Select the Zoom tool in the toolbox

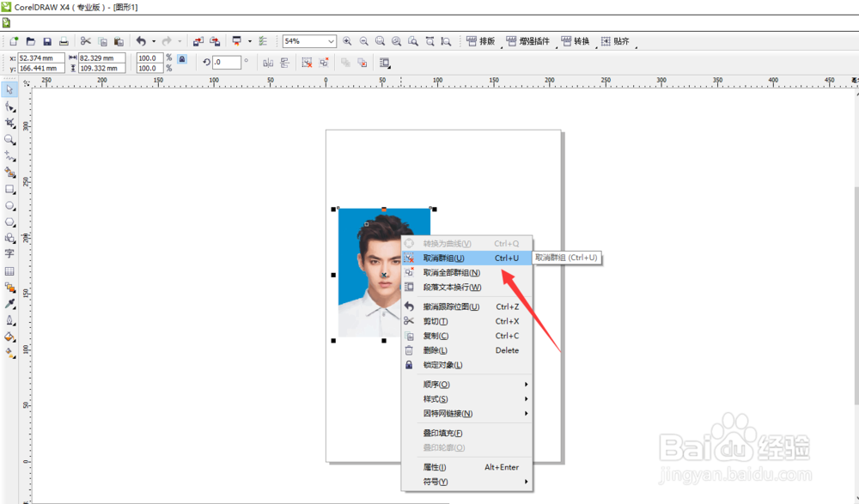coord(9,140)
